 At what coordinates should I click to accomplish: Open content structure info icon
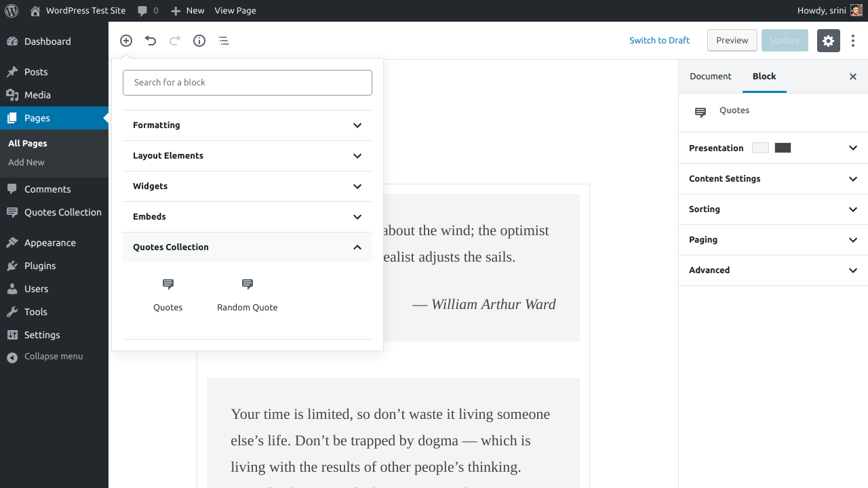point(199,41)
